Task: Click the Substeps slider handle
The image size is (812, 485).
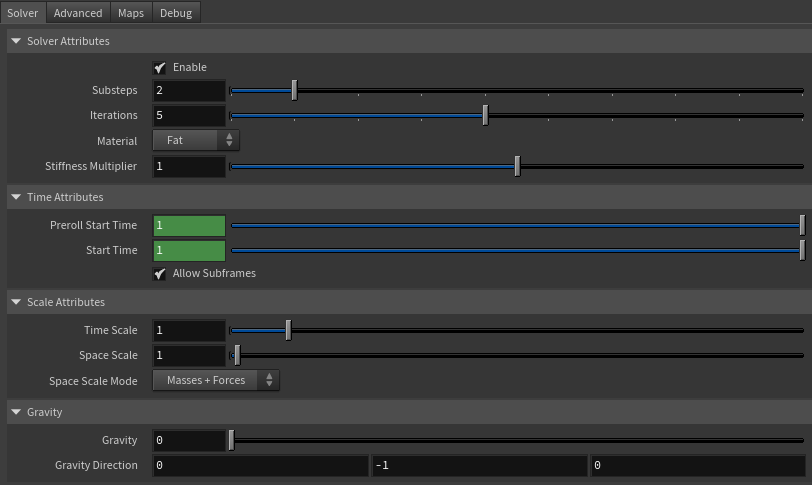Action: [295, 90]
